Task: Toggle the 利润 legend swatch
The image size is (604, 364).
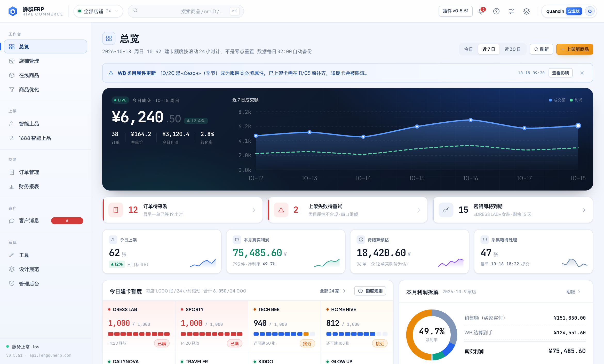Action: 571,100
